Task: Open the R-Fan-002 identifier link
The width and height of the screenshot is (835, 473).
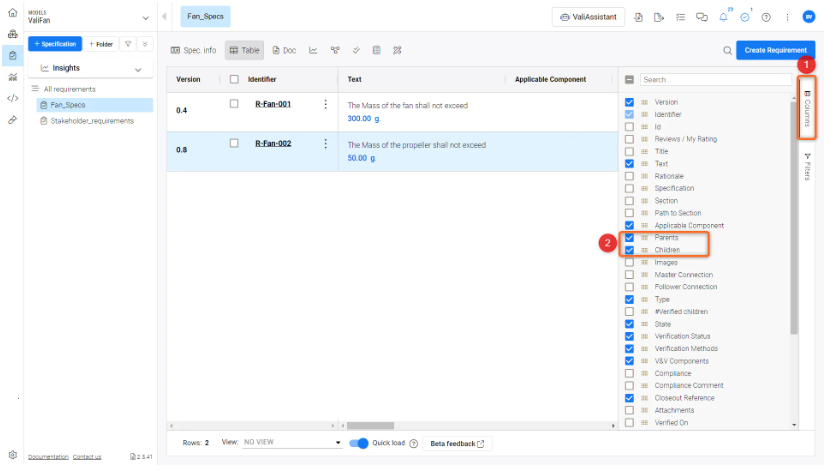Action: coord(273,143)
